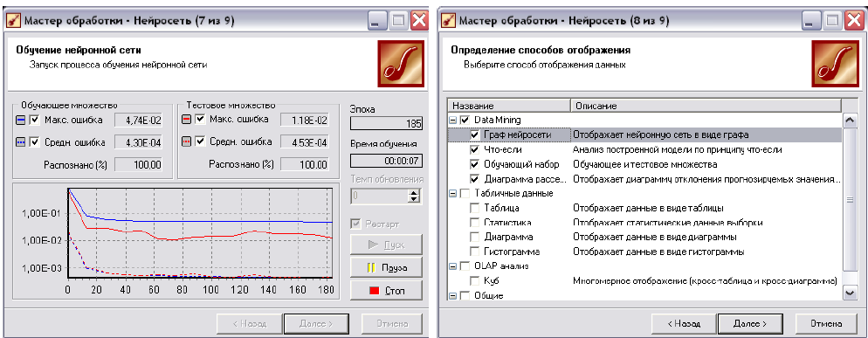The width and height of the screenshot is (868, 338).
Task: Select the Гистограмма row label
Action: [x=512, y=252]
